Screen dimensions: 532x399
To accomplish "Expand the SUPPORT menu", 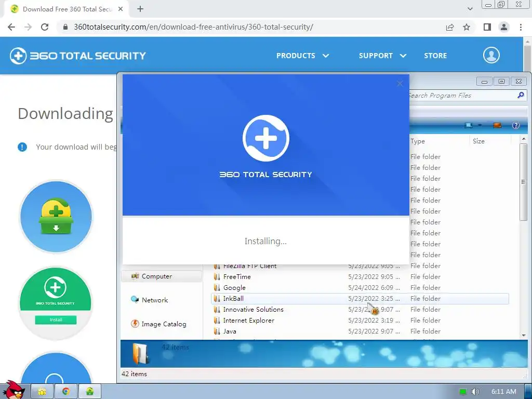I will pos(383,56).
